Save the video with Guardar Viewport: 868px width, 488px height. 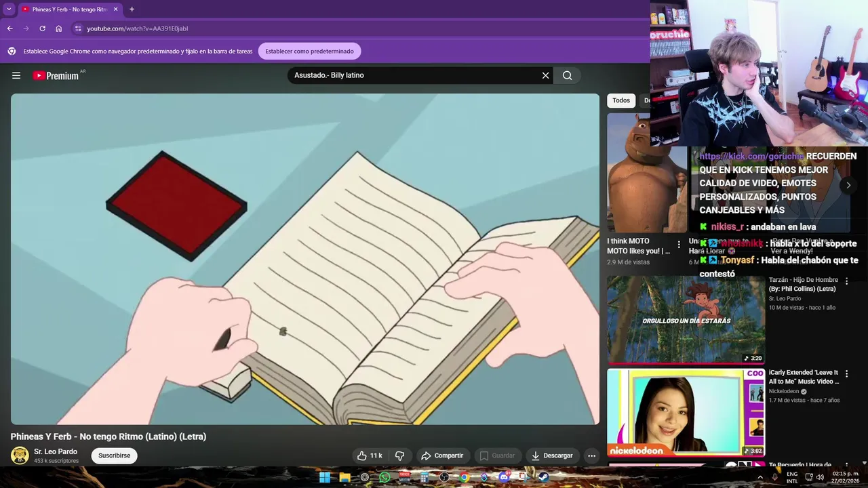[x=498, y=455]
